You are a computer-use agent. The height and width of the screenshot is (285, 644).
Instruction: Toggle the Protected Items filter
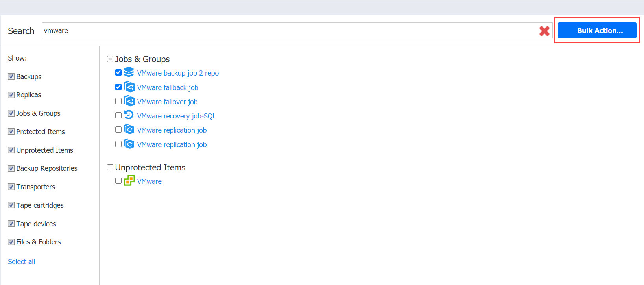coord(11,131)
